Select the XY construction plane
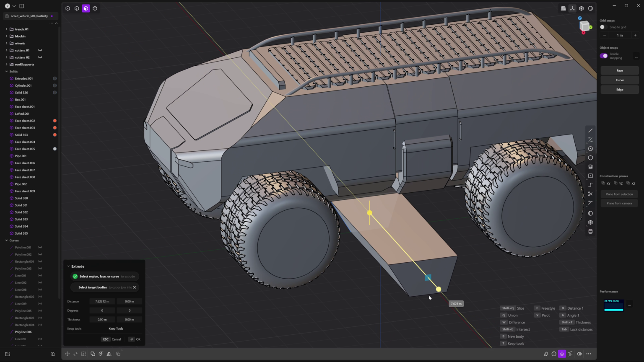The image size is (644, 362). click(606, 183)
